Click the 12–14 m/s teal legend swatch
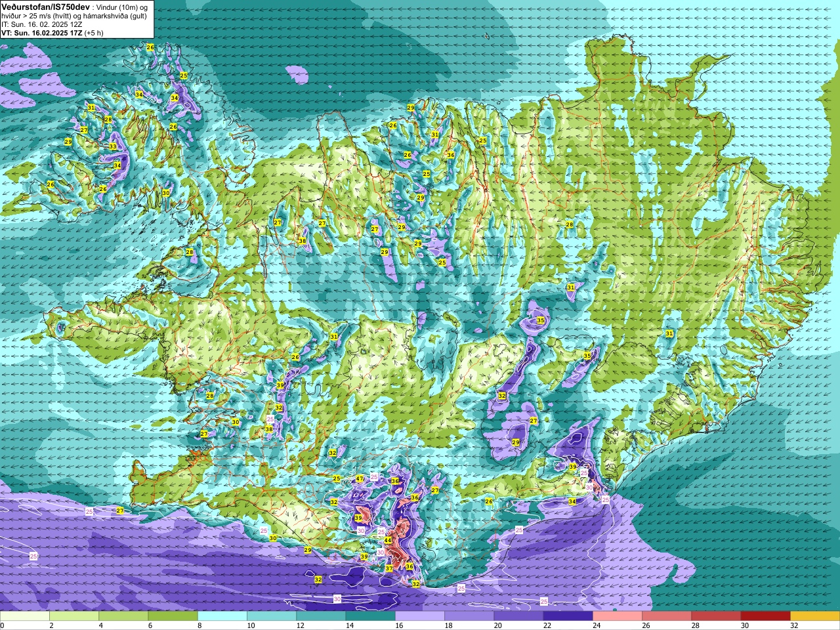Screen dimensions: 840x630 pyautogui.click(x=321, y=616)
